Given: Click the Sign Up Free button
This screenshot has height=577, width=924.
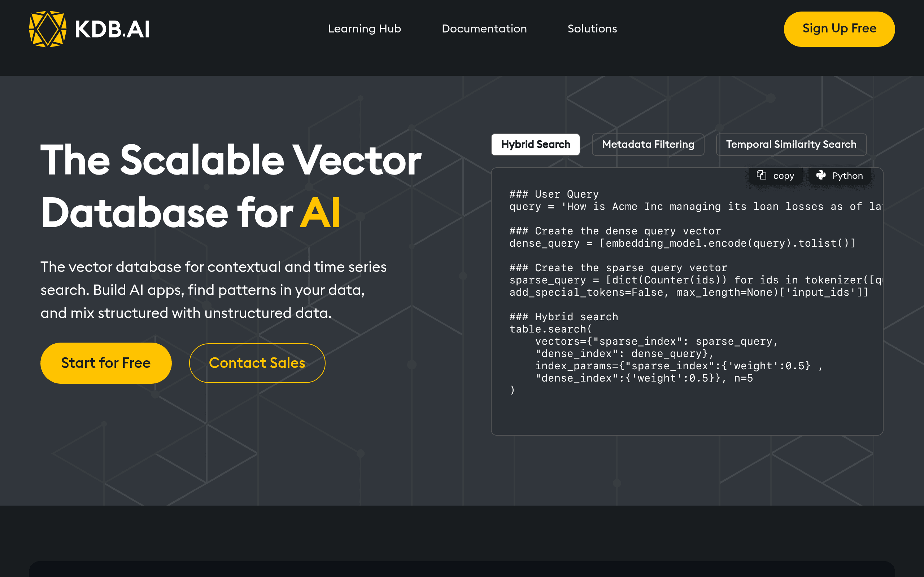Looking at the screenshot, I should pyautogui.click(x=839, y=29).
